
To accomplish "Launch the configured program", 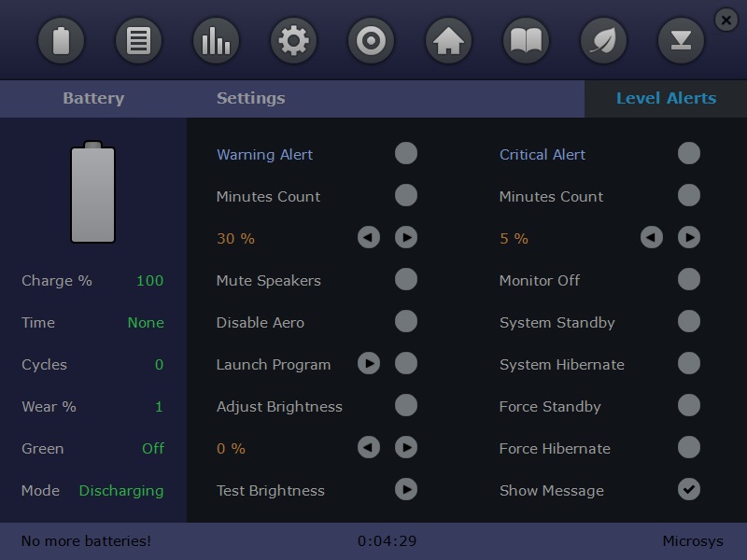I will pyautogui.click(x=369, y=363).
